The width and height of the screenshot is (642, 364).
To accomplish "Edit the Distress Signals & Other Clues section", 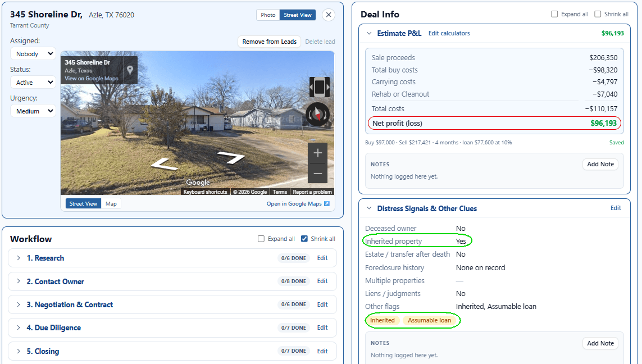I will pos(616,208).
